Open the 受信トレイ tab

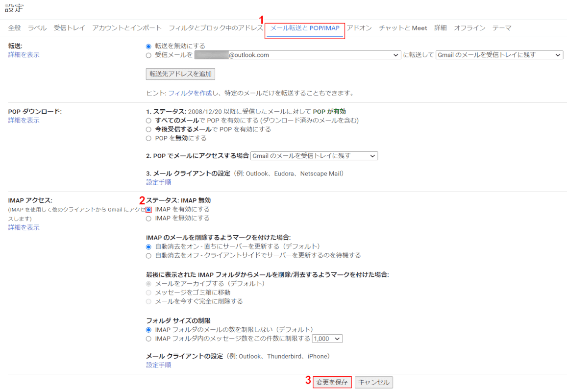(70, 28)
